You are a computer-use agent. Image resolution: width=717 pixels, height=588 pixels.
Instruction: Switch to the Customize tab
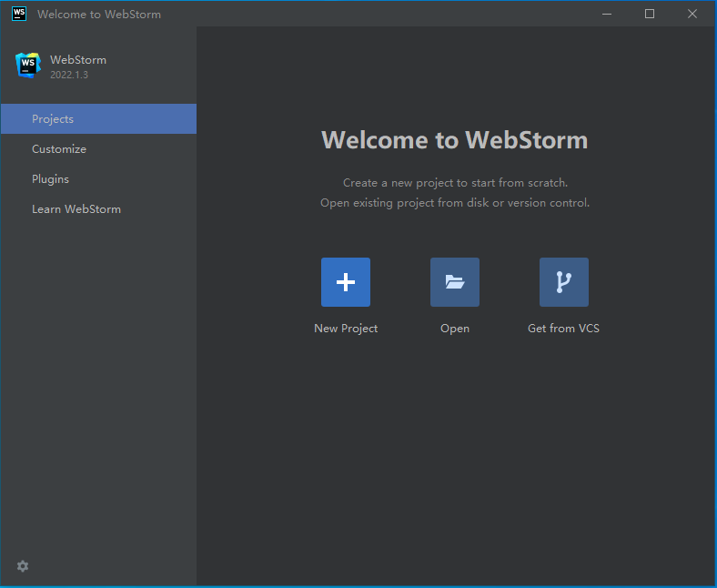tap(99, 149)
